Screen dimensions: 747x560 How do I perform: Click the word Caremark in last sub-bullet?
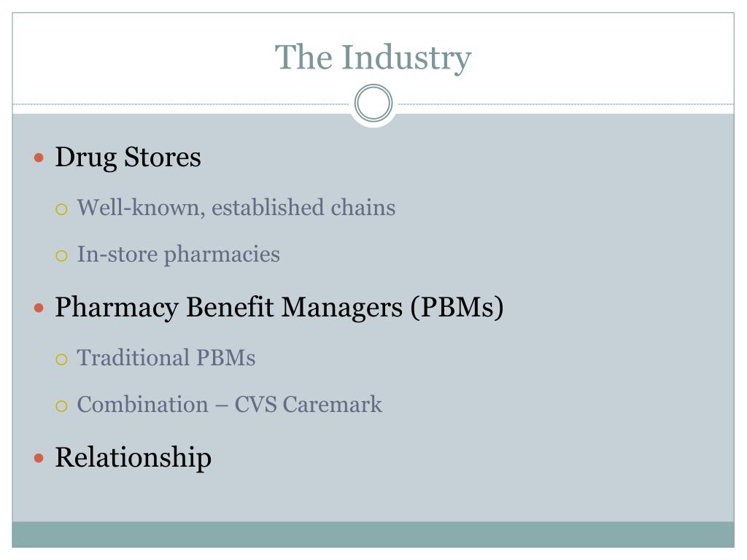[333, 404]
